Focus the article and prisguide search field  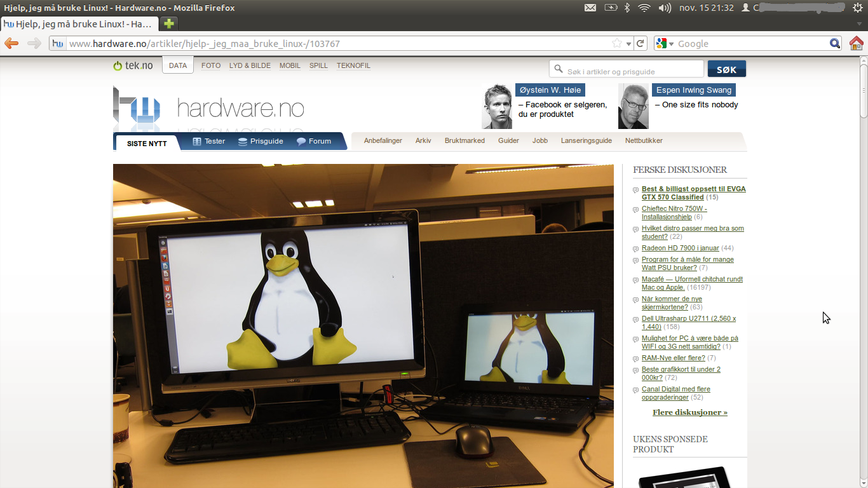(627, 69)
